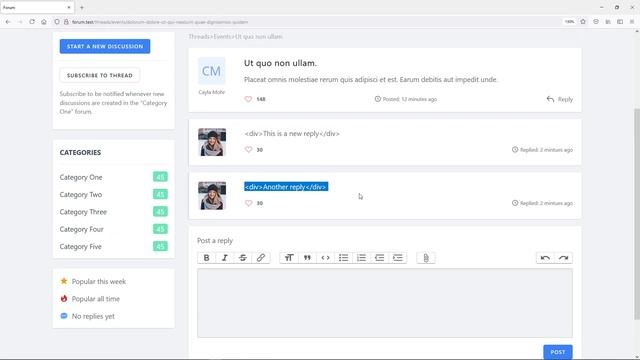Like the 'Another reply' post
Viewport: 640px width, 360px height.
click(248, 203)
